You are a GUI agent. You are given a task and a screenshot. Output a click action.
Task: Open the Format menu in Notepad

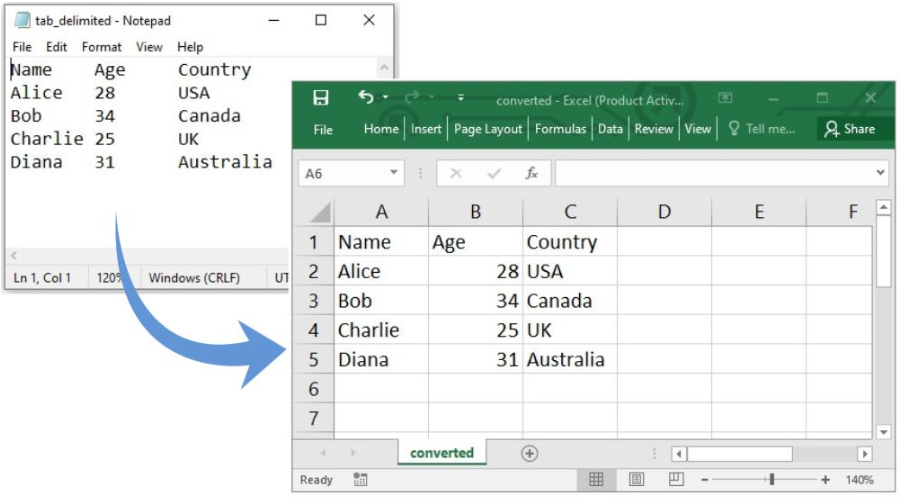pyautogui.click(x=101, y=47)
